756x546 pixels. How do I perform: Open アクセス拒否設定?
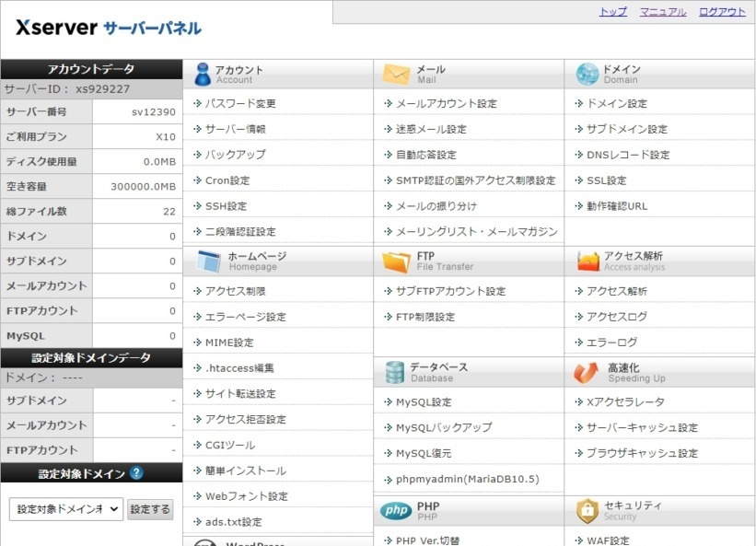tap(246, 419)
